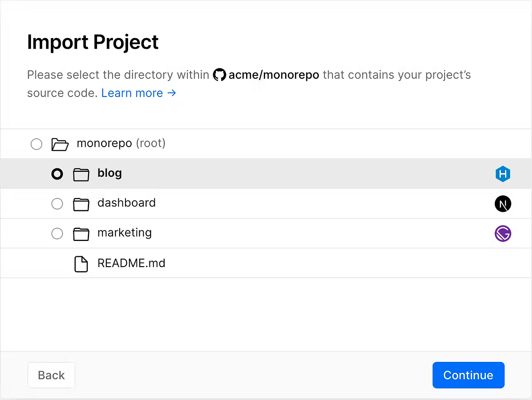Click the Continue button
The height and width of the screenshot is (400, 532).
click(468, 375)
